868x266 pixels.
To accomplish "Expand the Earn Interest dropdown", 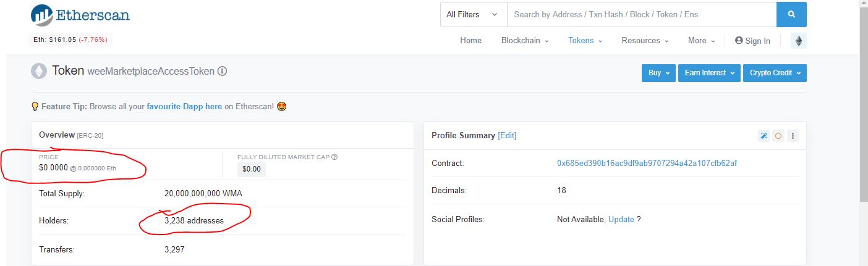I will point(708,73).
